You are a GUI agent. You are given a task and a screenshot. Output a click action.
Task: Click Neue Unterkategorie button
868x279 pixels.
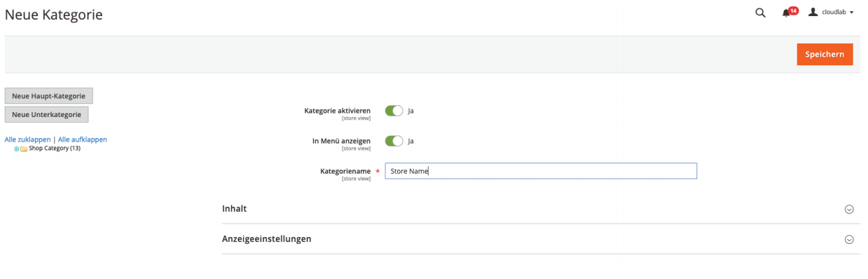46,114
